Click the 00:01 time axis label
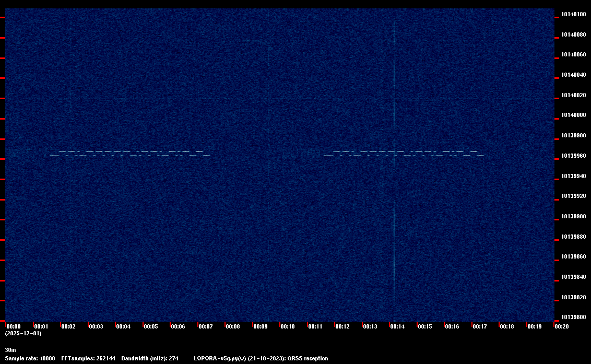 pyautogui.click(x=41, y=326)
